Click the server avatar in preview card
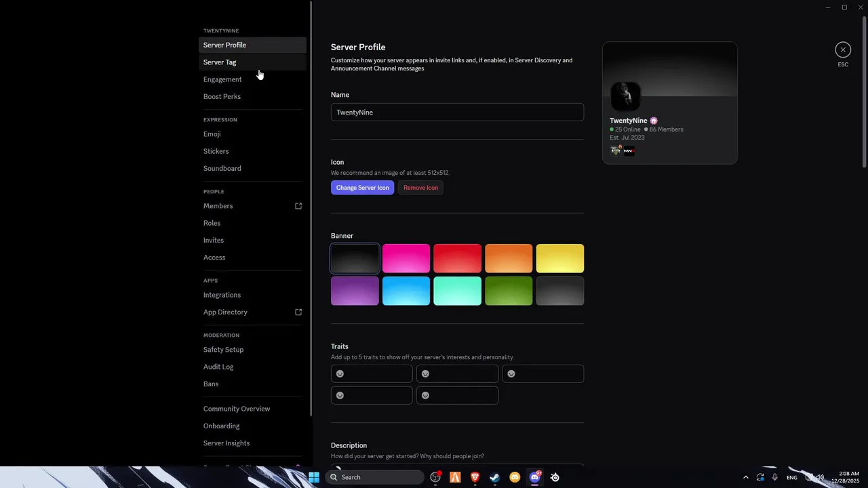The image size is (868, 488). click(625, 96)
